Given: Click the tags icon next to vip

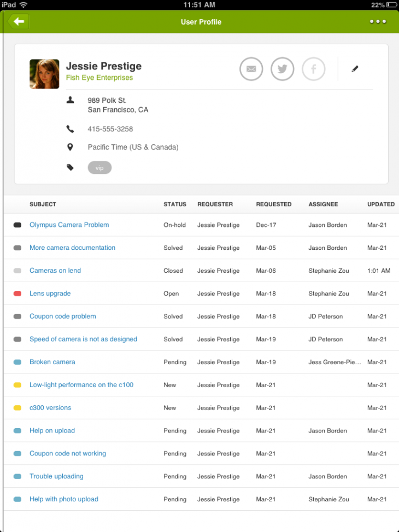Looking at the screenshot, I should point(70,167).
